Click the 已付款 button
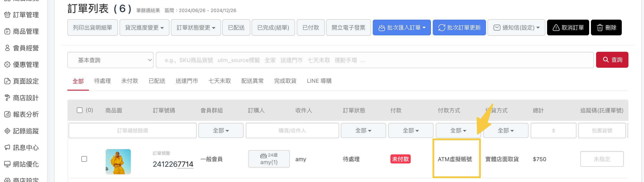Screen dimensions: 644x182 point(311,27)
